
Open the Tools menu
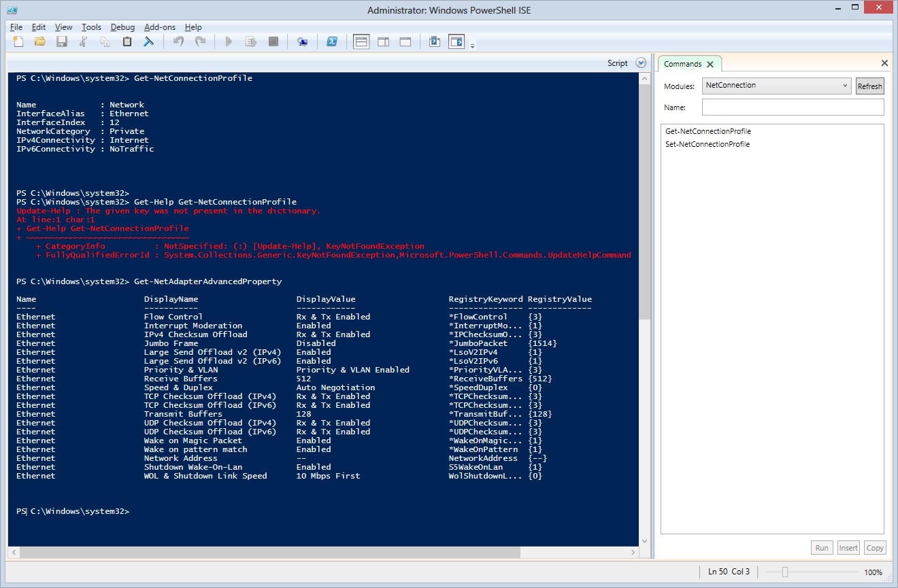tap(91, 27)
